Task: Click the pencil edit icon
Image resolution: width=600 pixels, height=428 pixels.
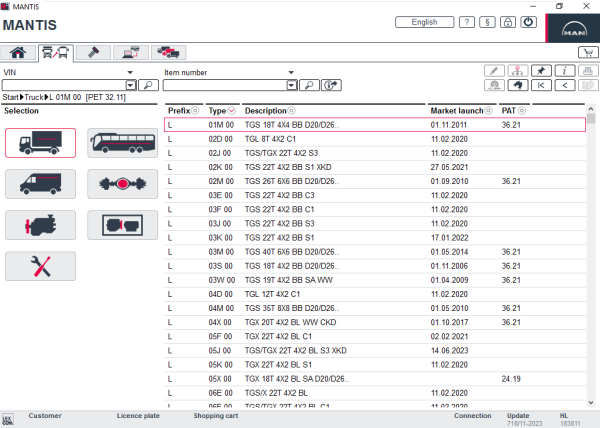Action: 494,71
